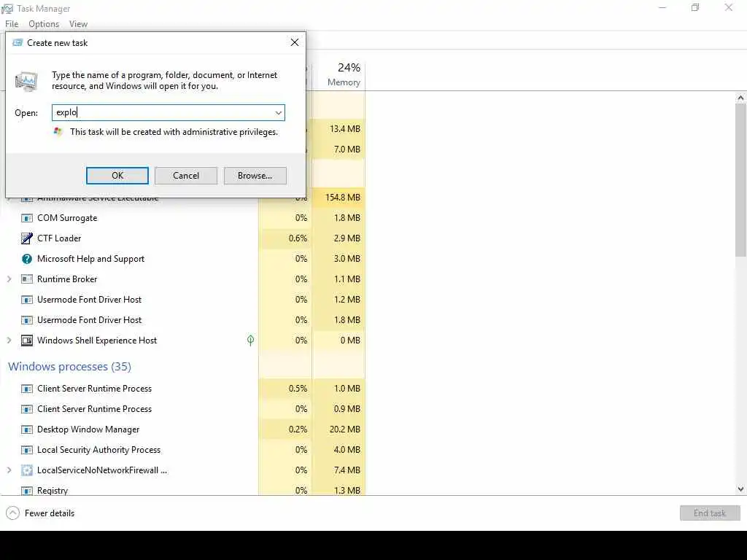Cancel the Create new task dialog
747x560 pixels.
coord(186,176)
